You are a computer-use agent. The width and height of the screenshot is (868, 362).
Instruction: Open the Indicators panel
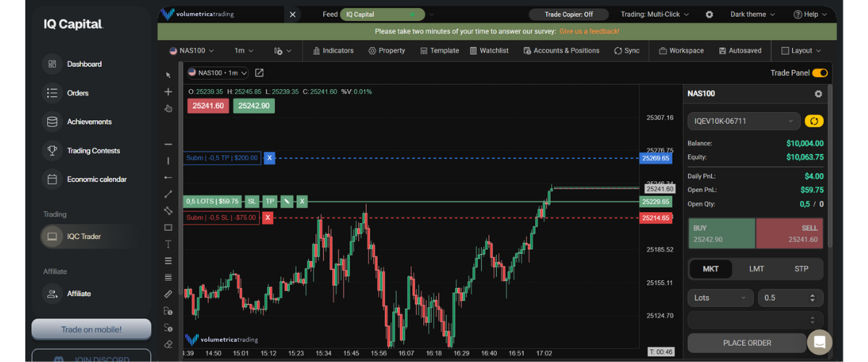click(x=333, y=51)
